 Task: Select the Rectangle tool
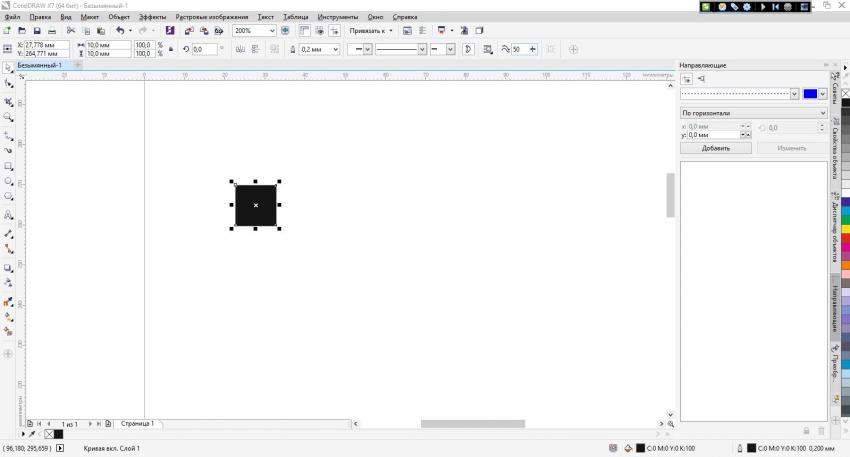pos(9,166)
